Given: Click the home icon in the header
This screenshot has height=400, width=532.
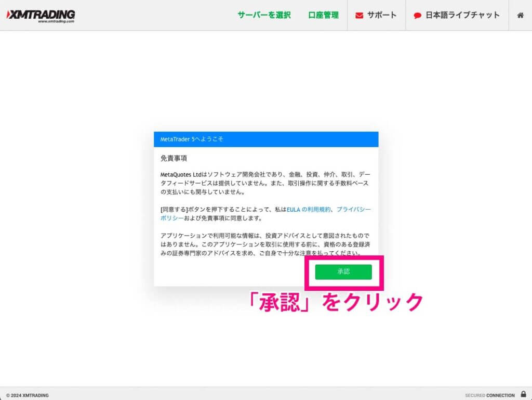Looking at the screenshot, I should click(x=520, y=15).
